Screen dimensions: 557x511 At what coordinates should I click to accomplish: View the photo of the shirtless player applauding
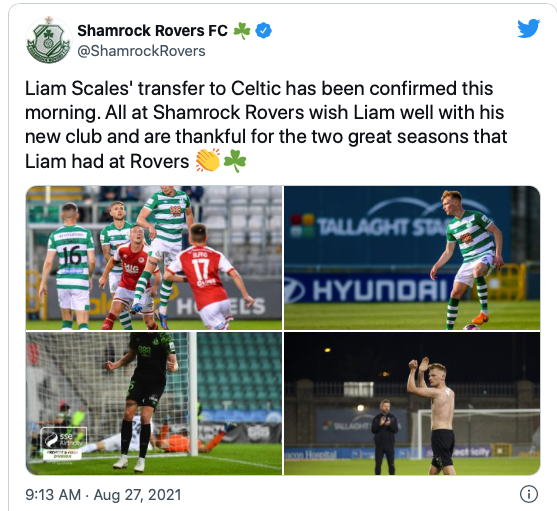pos(412,403)
